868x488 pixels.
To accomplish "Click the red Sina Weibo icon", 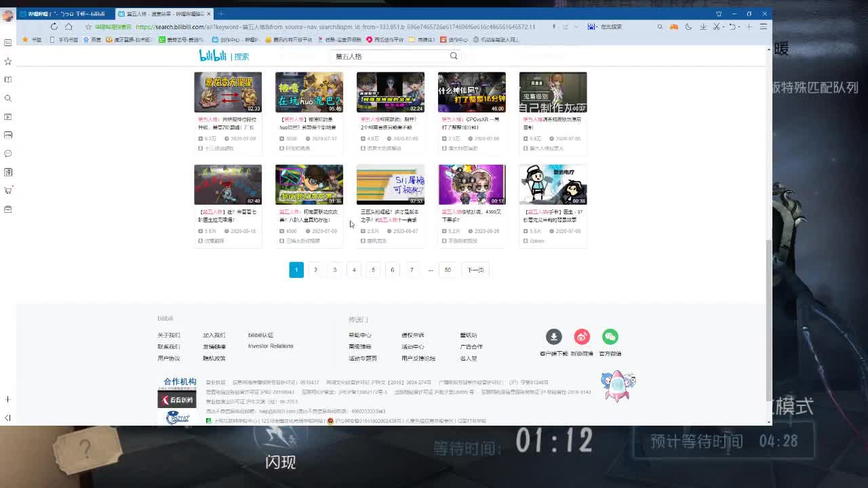I will 582,337.
